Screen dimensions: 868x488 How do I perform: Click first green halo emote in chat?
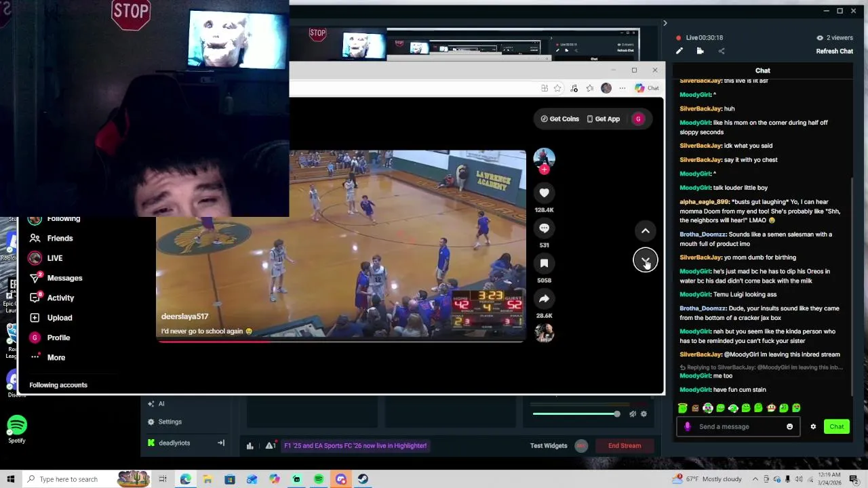pos(683,408)
